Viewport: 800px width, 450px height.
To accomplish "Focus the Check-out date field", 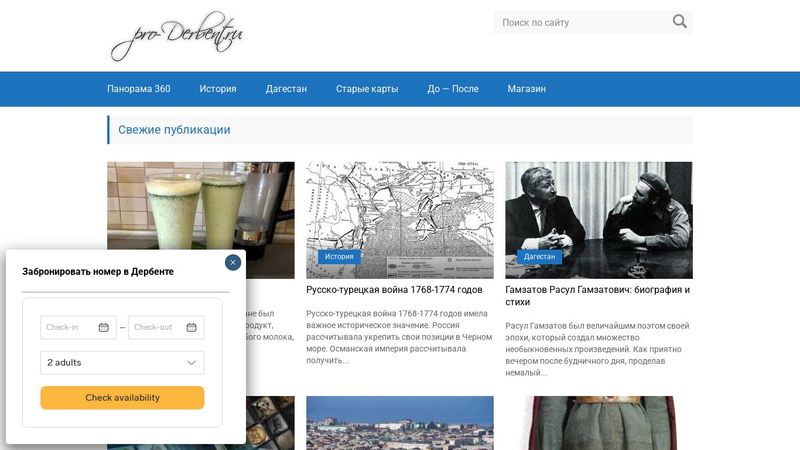I will coord(166,327).
